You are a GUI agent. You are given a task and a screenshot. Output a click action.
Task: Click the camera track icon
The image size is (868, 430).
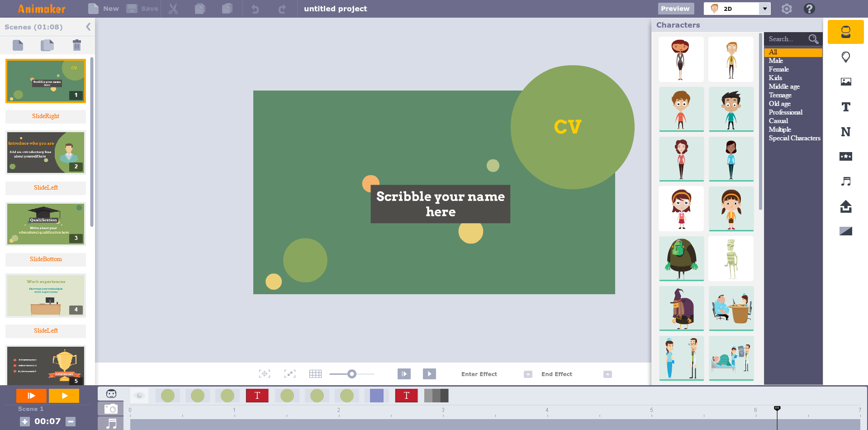point(111,409)
